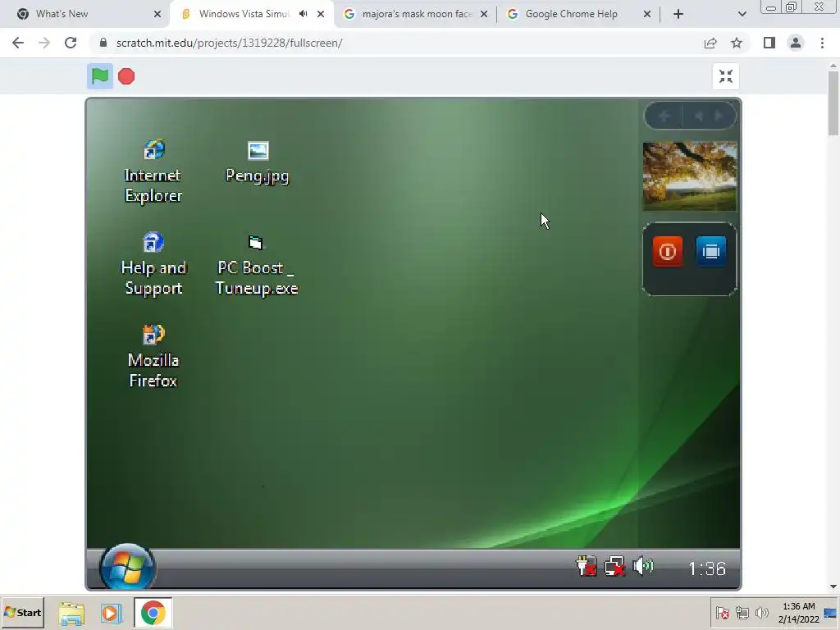Open a new tab with plus button

click(678, 14)
